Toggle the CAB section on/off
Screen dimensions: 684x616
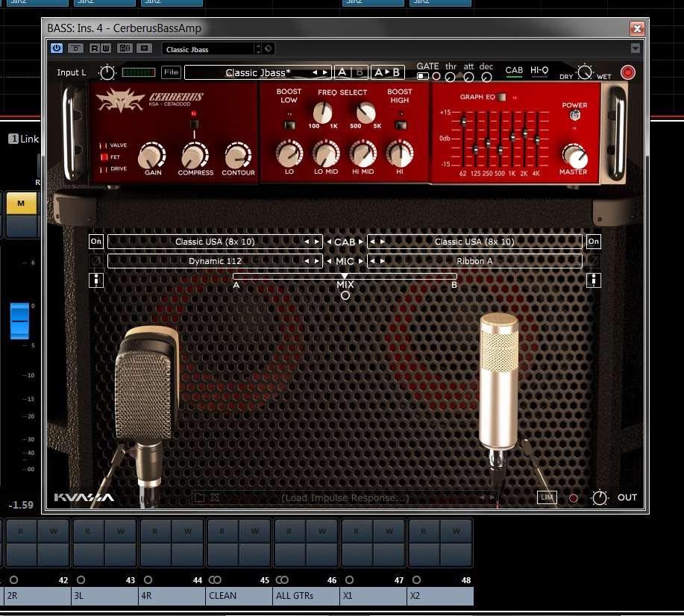coord(514,71)
